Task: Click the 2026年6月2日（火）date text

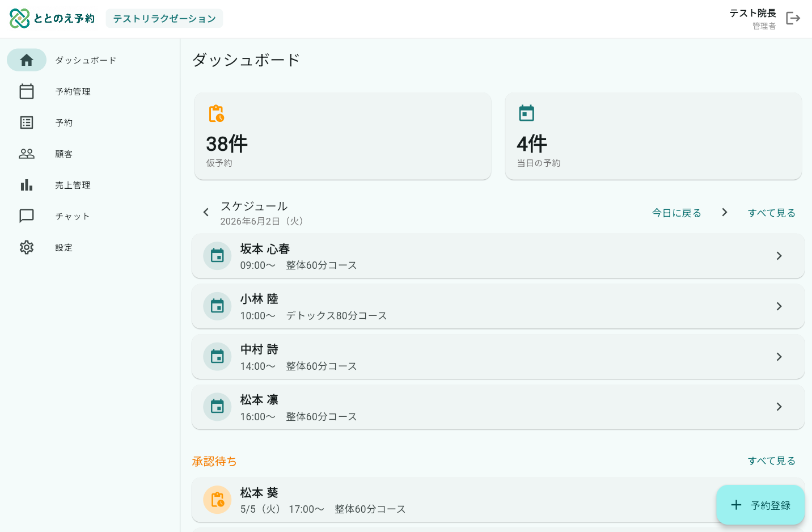Action: tap(264, 221)
